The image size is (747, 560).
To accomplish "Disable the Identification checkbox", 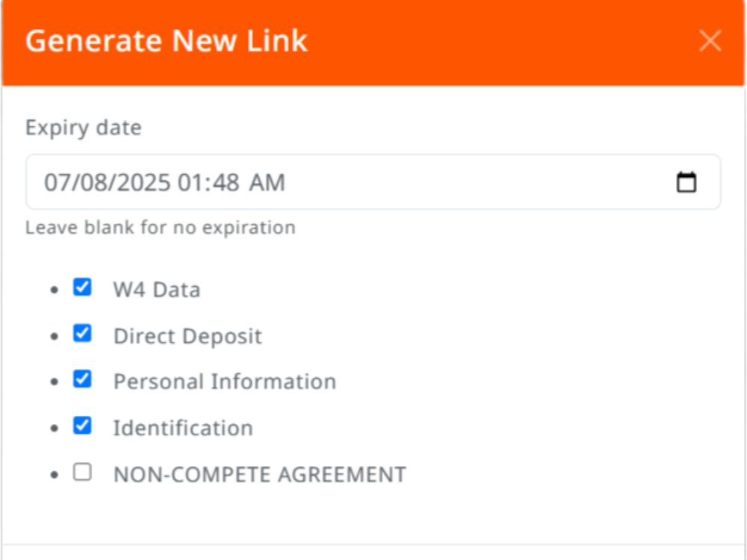I will [x=82, y=426].
